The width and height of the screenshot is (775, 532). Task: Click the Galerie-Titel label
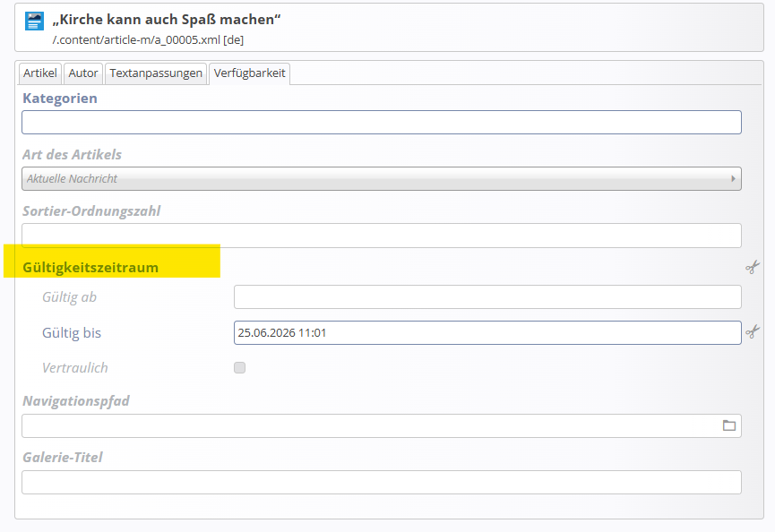(x=63, y=458)
